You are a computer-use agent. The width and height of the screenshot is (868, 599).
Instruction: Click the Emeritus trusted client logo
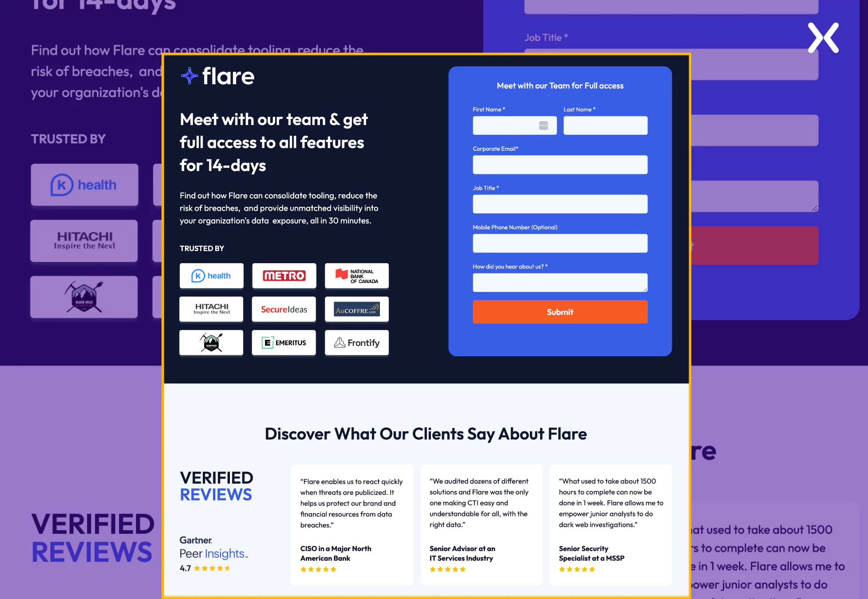tap(284, 343)
